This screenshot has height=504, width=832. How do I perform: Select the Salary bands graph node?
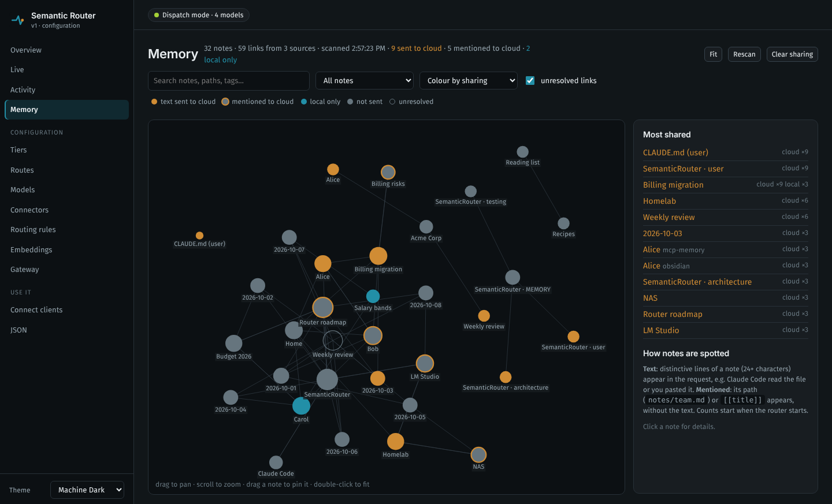click(x=373, y=296)
